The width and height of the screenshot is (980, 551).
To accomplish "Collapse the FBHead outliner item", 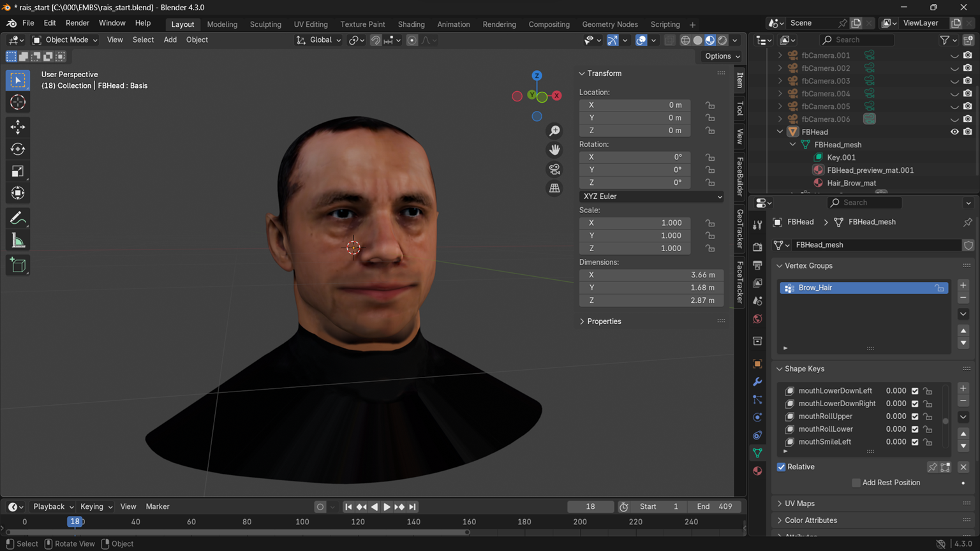I will [x=780, y=132].
